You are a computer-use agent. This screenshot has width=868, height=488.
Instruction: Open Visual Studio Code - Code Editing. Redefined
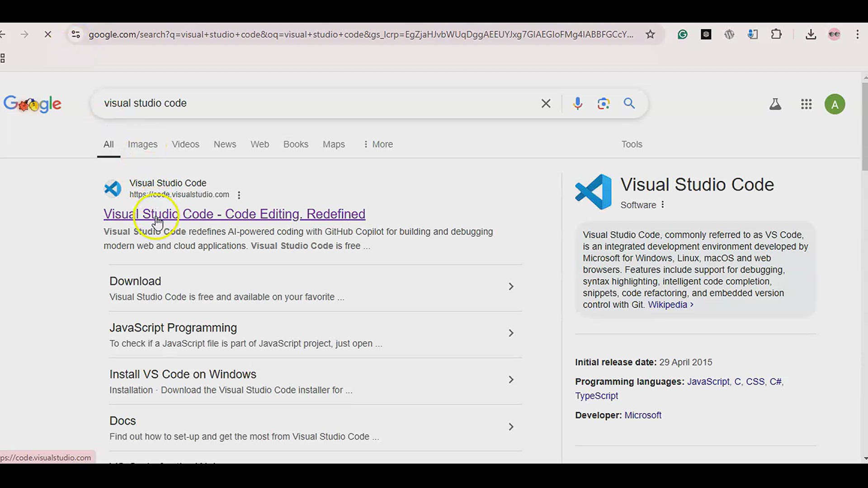click(x=234, y=214)
